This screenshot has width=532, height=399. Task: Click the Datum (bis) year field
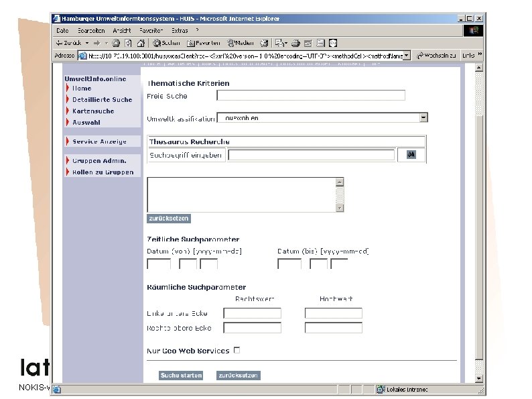289,264
